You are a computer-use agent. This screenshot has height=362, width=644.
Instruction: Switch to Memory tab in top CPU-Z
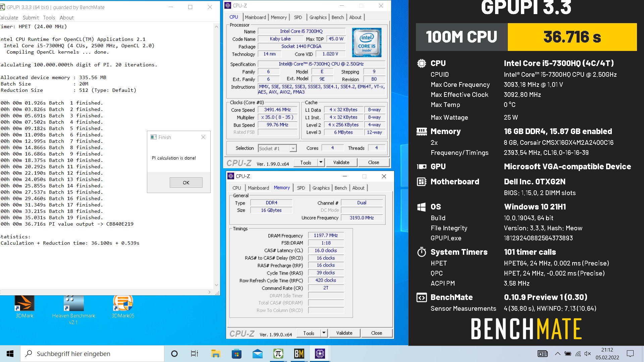pyautogui.click(x=279, y=17)
